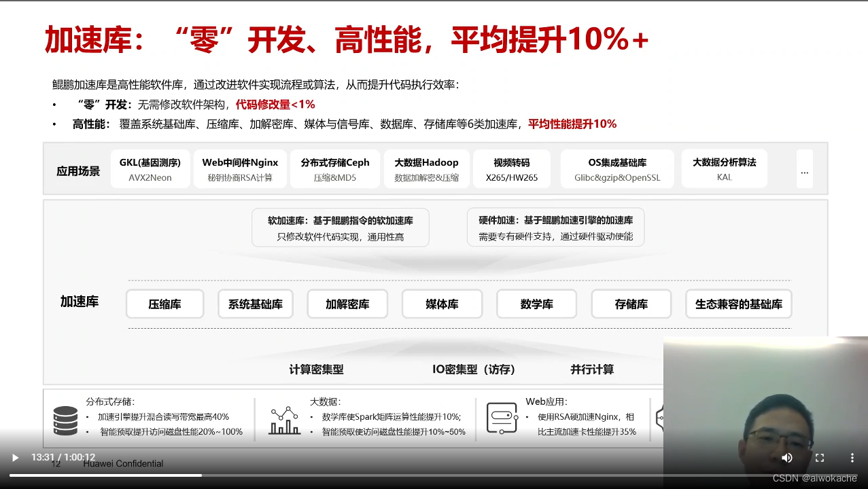Viewport: 868px width, 489px height.
Task: Seek on the video progress bar
Action: (434, 475)
